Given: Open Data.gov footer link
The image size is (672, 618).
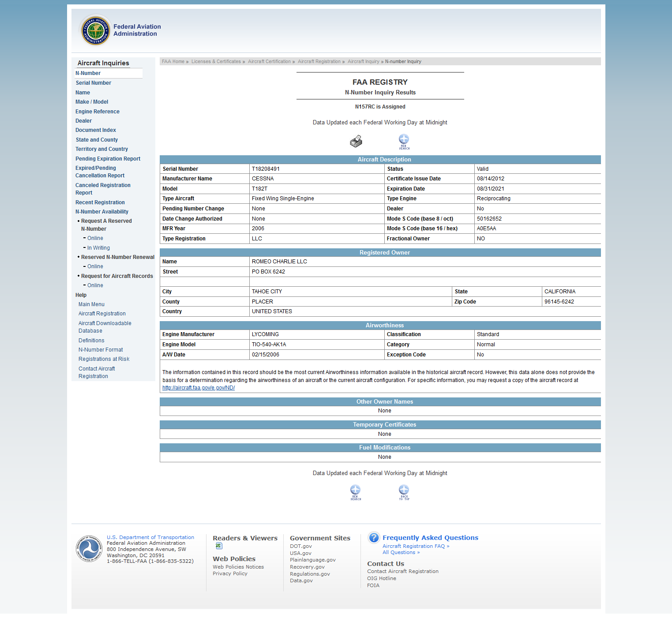Looking at the screenshot, I should (x=301, y=581).
